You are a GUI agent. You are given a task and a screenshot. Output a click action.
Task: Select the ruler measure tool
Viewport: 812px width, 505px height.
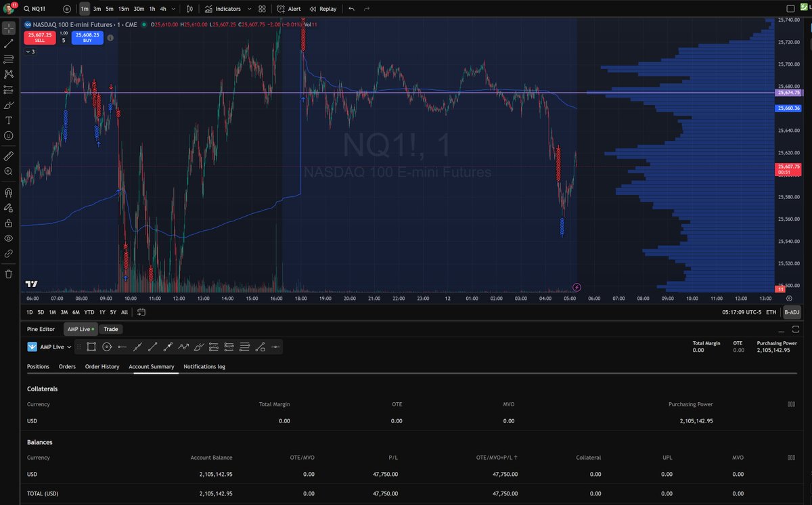[9, 156]
